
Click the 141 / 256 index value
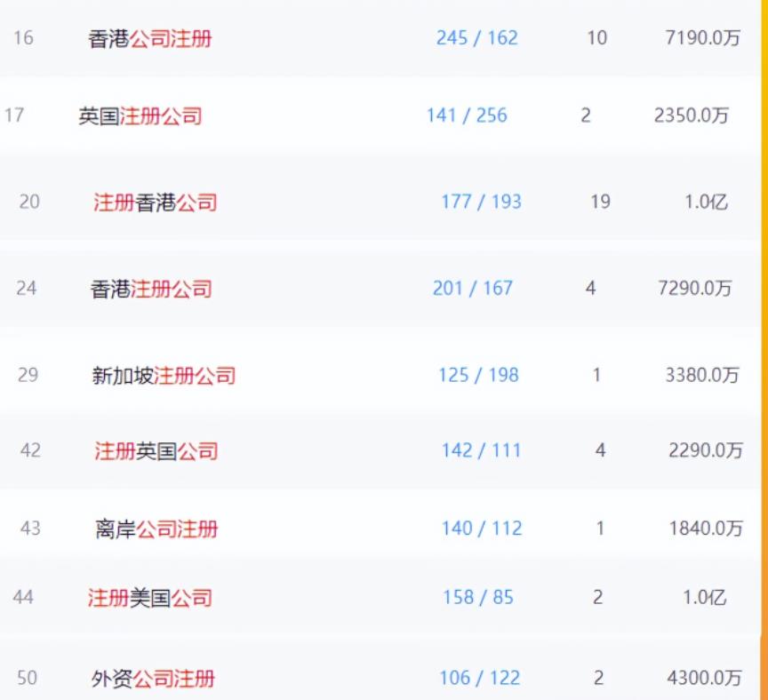[x=464, y=115]
